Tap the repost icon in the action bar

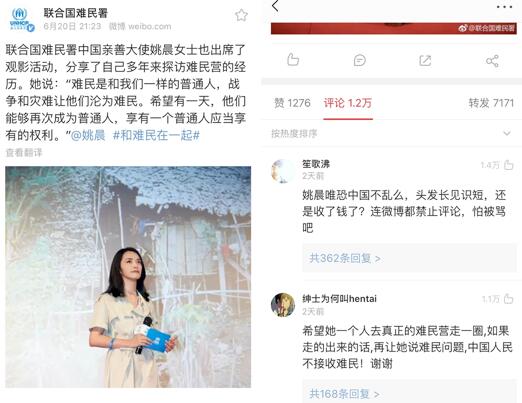[x=425, y=60]
